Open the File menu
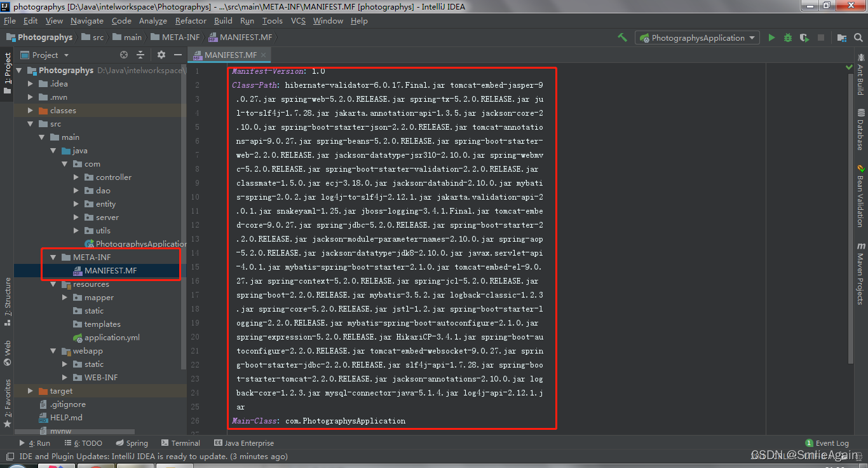 click(10, 21)
